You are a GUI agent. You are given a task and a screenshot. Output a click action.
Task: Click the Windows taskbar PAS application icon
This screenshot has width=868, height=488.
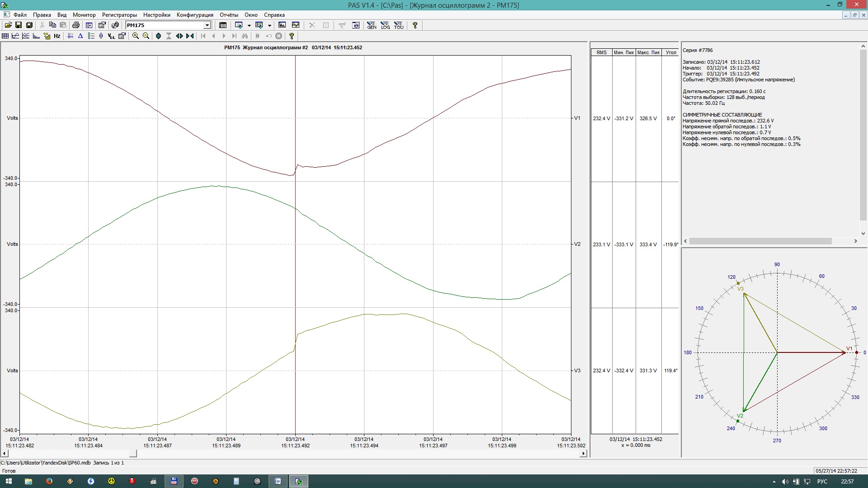point(299,481)
